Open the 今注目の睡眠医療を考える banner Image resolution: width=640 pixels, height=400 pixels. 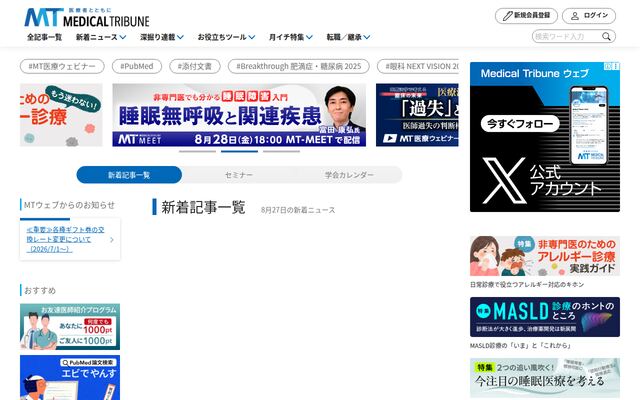click(545, 378)
